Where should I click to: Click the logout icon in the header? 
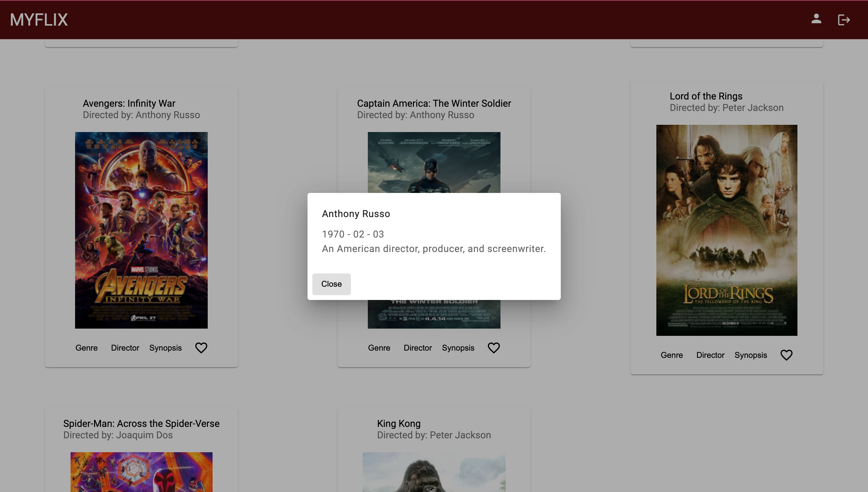(844, 19)
